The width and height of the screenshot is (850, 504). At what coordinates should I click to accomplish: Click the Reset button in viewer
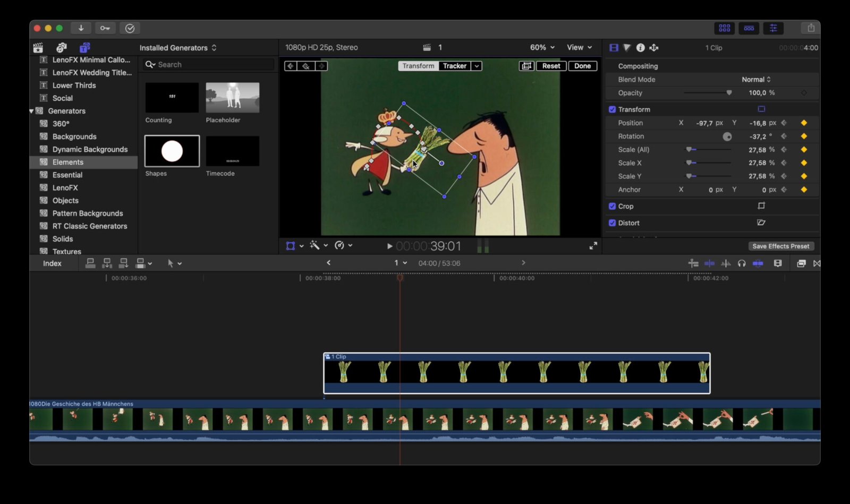[551, 66]
